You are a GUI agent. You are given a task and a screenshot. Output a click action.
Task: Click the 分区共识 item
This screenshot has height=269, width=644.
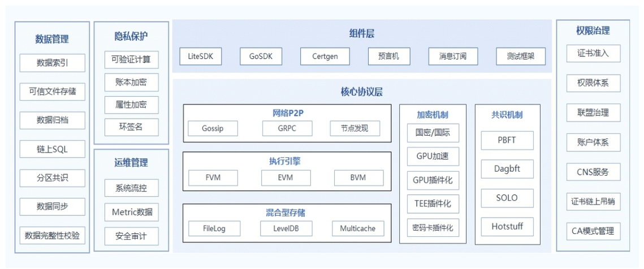[52, 178]
